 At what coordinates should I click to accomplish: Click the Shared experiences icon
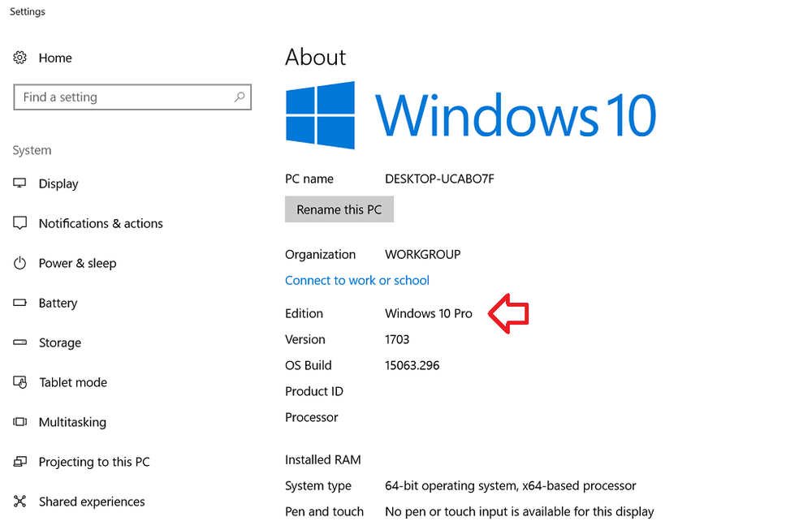19,502
